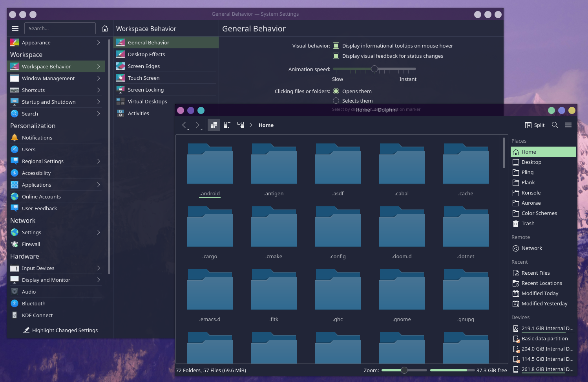The width and height of the screenshot is (588, 382).
Task: Toggle Highlight Changed Settings
Action: (60, 330)
